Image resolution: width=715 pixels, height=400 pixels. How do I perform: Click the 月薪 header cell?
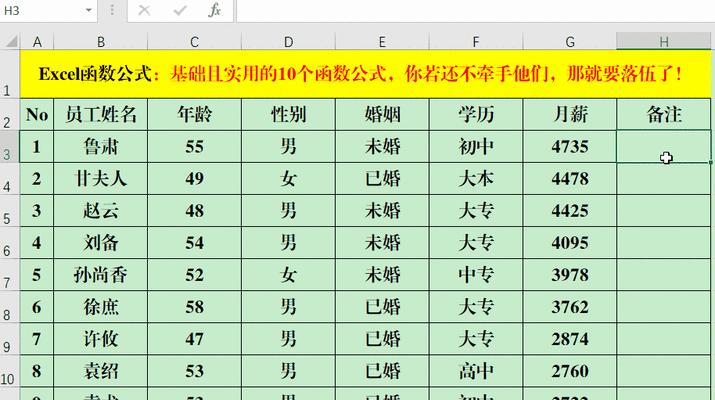point(570,114)
